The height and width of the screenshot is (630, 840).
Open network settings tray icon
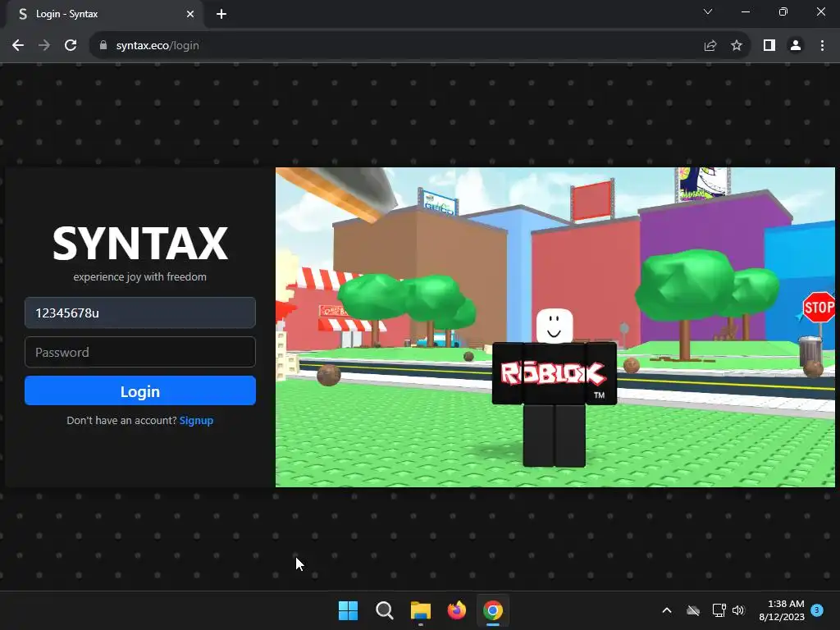719,610
